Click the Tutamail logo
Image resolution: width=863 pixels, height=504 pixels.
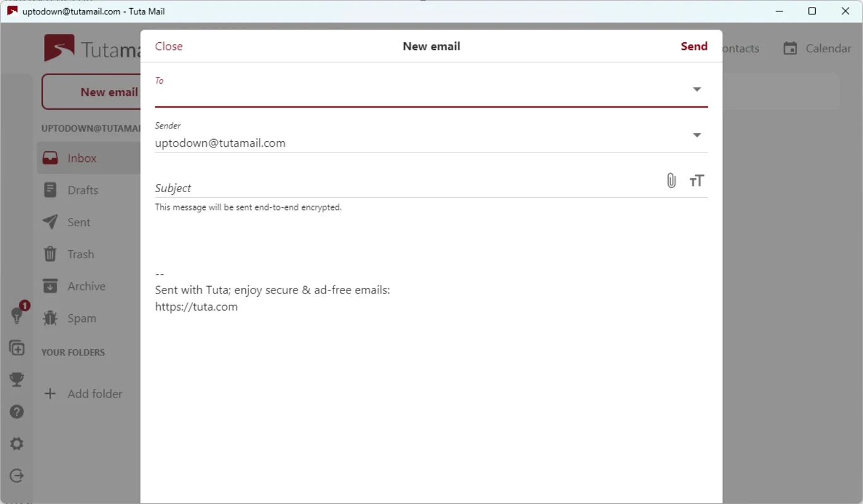[92, 48]
